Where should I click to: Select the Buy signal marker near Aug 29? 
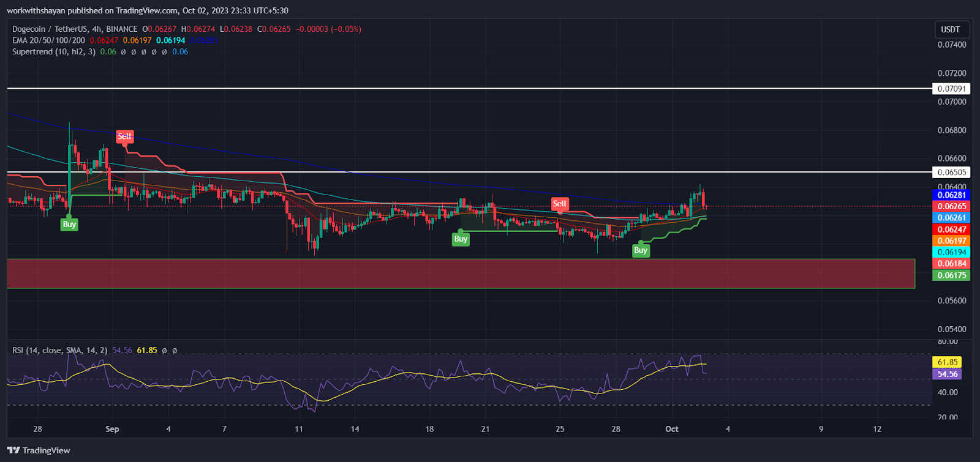(x=69, y=225)
